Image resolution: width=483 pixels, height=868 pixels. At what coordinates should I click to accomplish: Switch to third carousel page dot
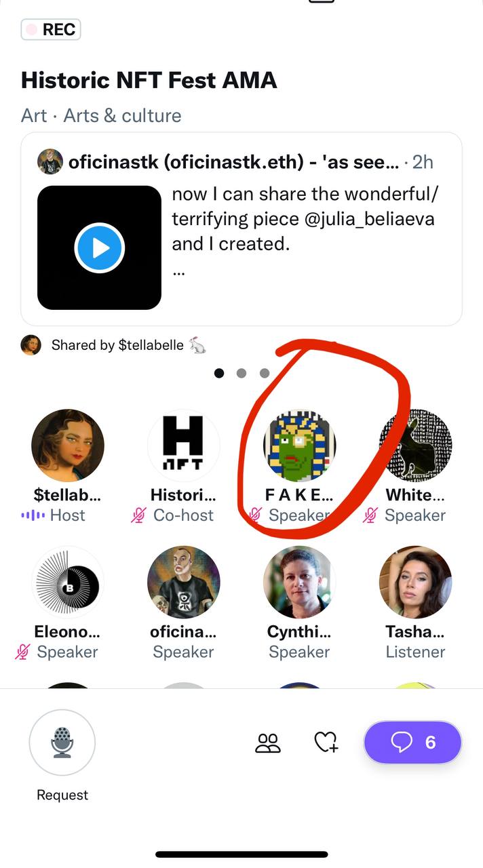(x=265, y=373)
